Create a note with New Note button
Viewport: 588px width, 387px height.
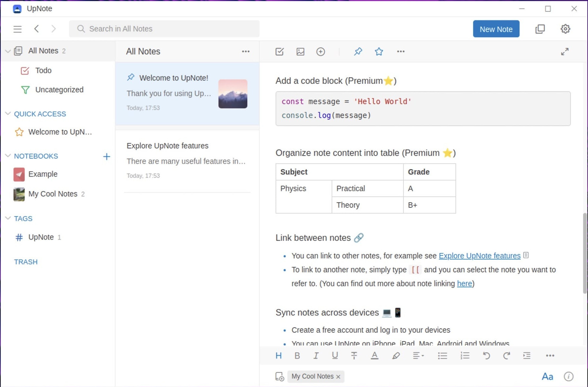496,29
